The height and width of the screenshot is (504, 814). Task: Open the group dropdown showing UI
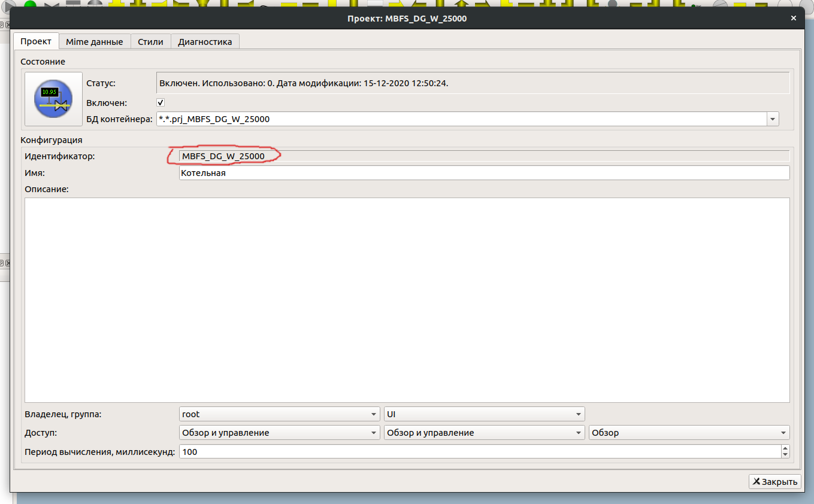(x=484, y=414)
